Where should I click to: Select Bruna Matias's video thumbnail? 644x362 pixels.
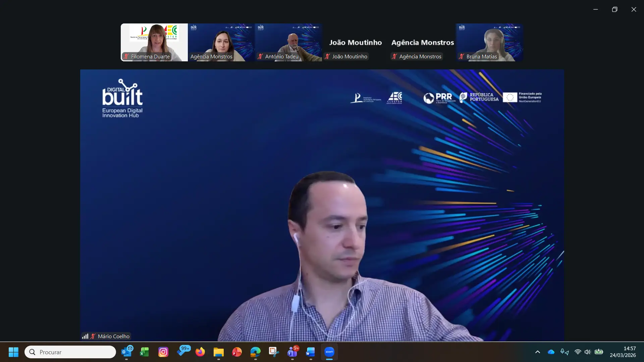coord(489,42)
